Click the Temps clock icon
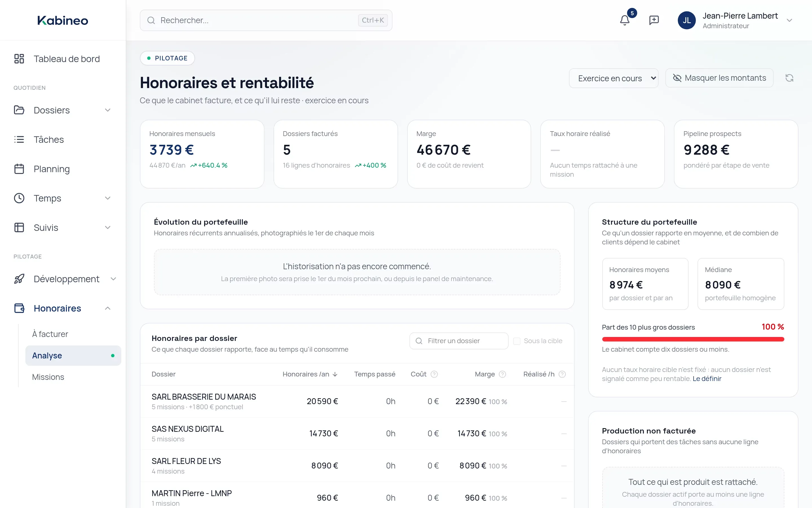 click(x=19, y=198)
